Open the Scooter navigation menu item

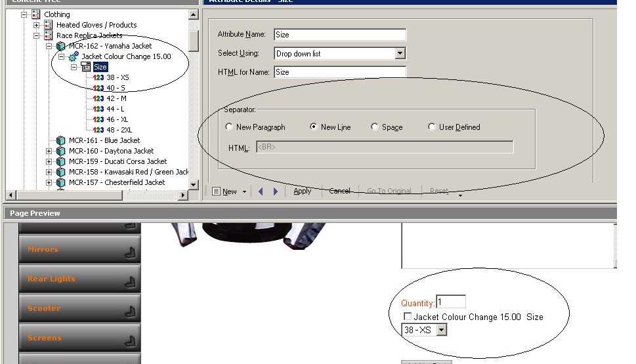pos(79,308)
